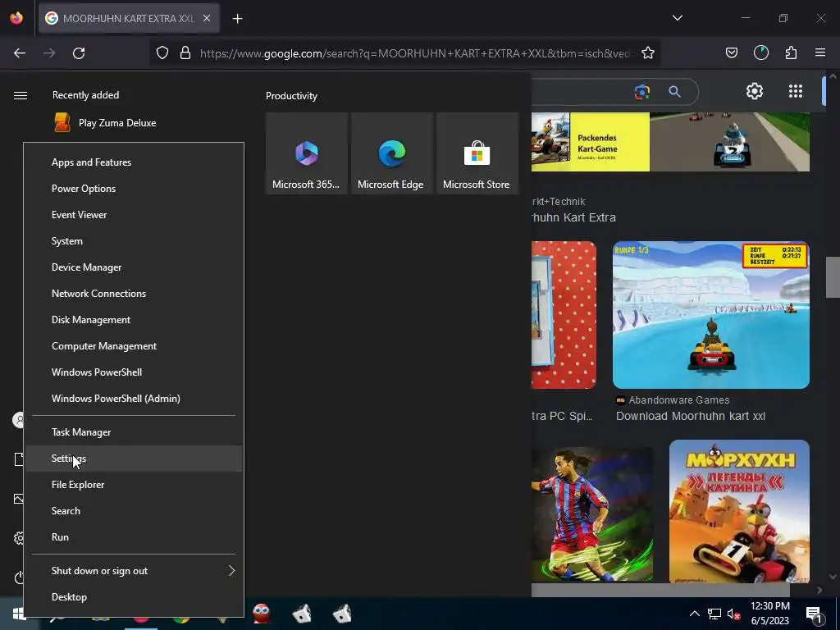The image size is (840, 630).
Task: Open Google quick settings gear
Action: [x=755, y=91]
